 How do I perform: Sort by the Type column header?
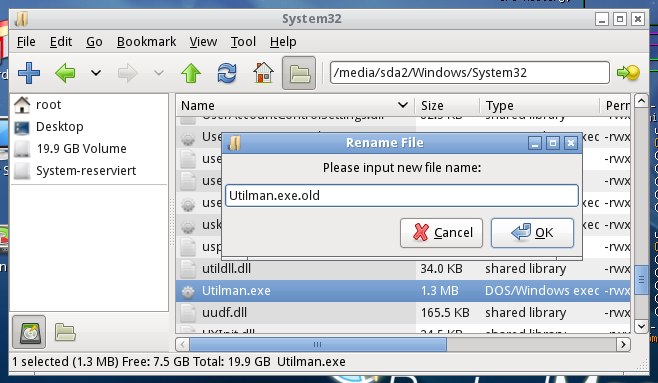[539, 105]
